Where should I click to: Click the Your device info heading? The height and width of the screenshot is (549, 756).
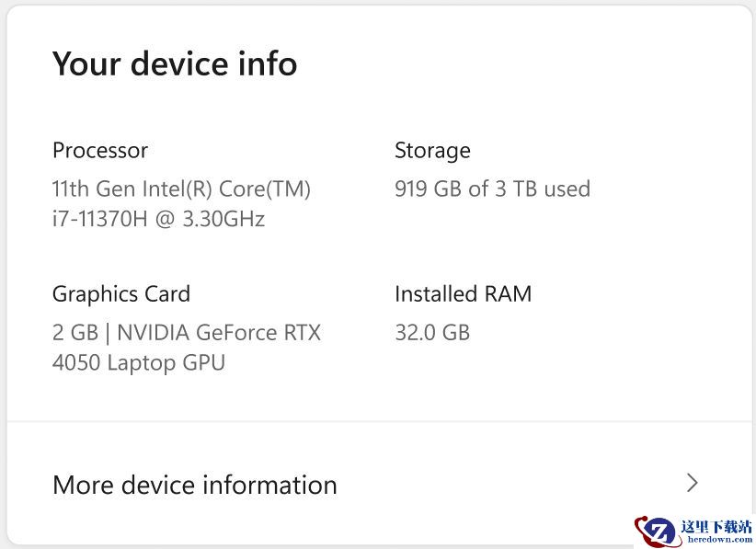(175, 63)
